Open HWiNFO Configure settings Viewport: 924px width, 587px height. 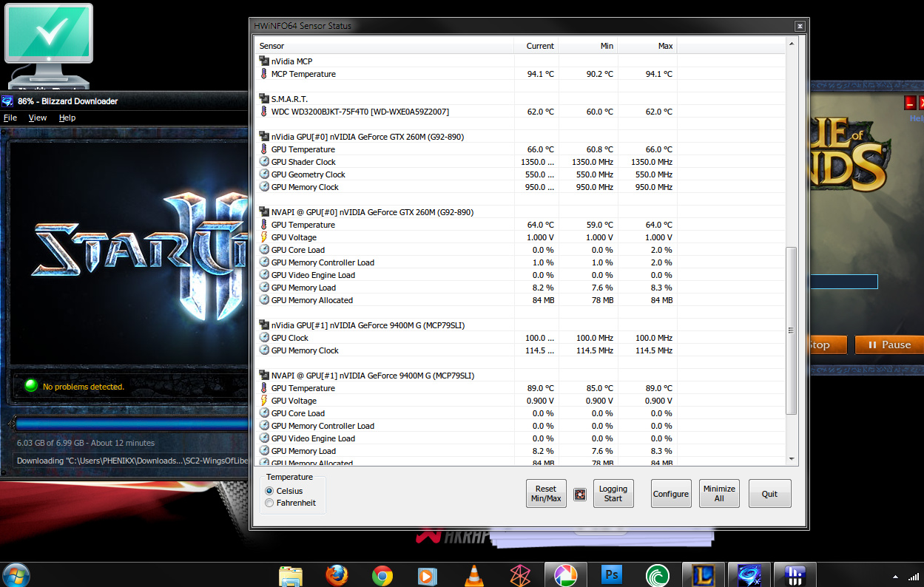pyautogui.click(x=671, y=494)
